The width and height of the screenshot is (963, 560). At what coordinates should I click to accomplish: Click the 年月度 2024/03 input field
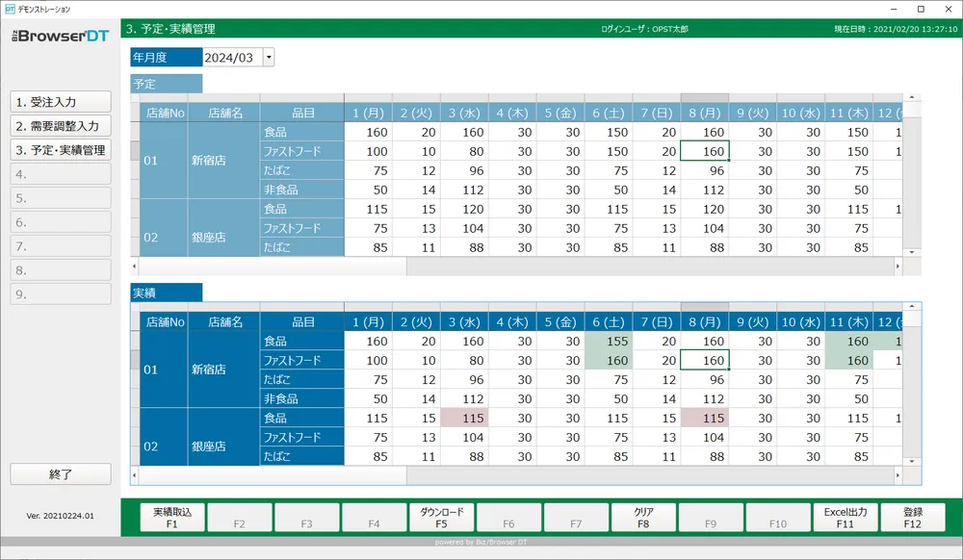(x=231, y=58)
